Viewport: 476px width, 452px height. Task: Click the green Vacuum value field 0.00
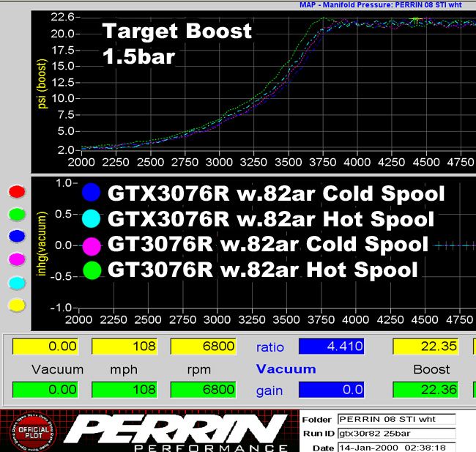pyautogui.click(x=45, y=390)
